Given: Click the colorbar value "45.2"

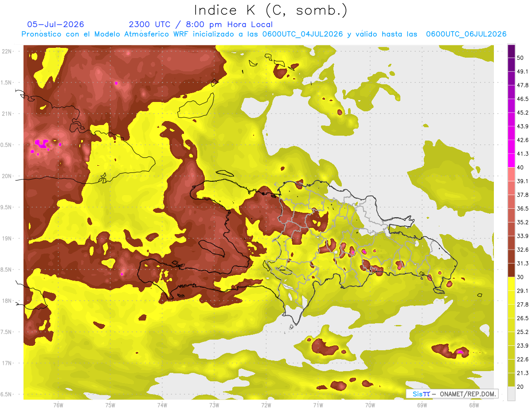Looking at the screenshot, I should click(x=523, y=113).
